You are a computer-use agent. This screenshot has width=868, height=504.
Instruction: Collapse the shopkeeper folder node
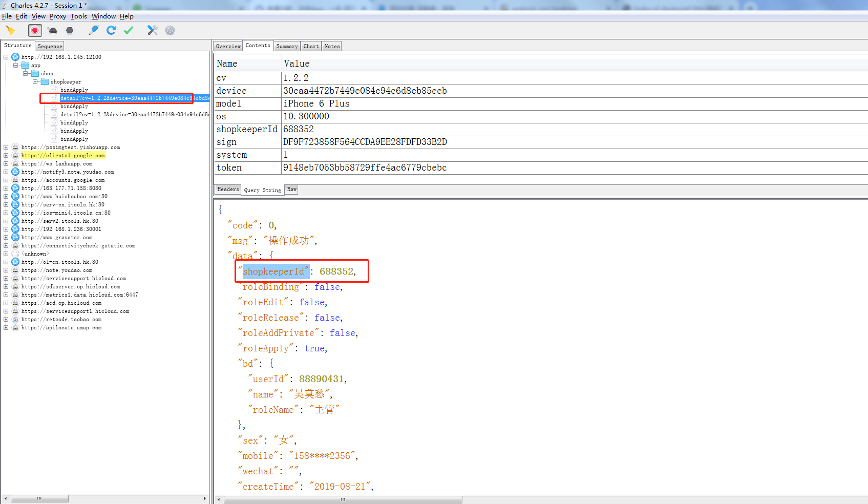[35, 82]
